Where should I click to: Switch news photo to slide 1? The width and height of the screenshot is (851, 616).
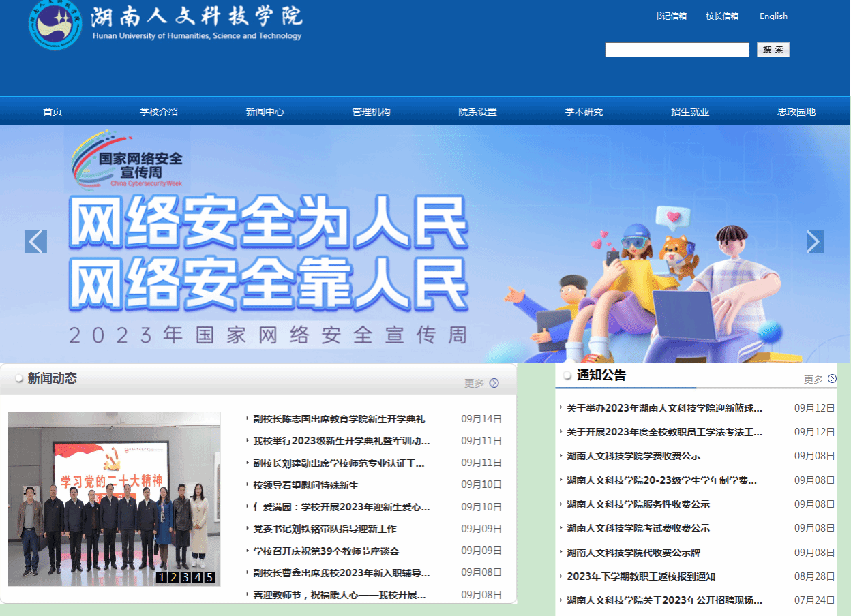162,578
